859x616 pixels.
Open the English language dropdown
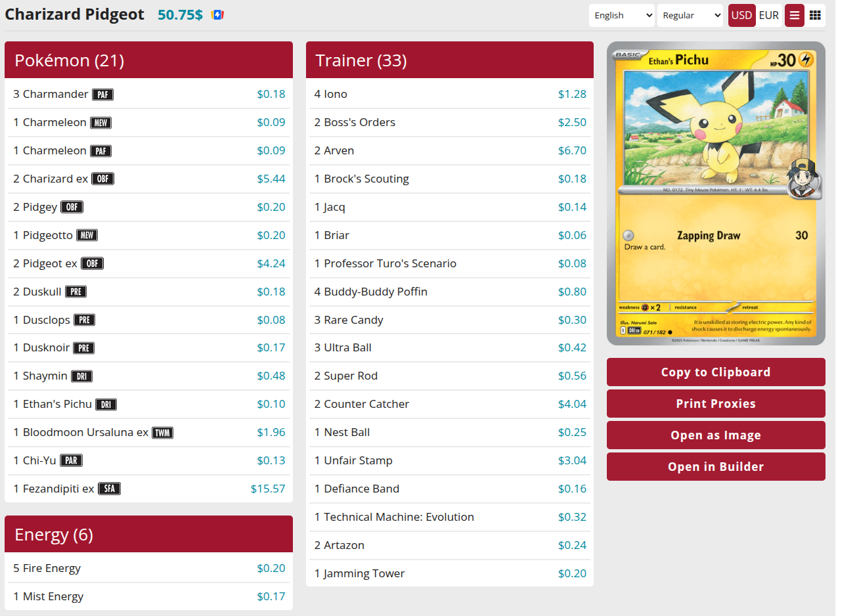(622, 15)
